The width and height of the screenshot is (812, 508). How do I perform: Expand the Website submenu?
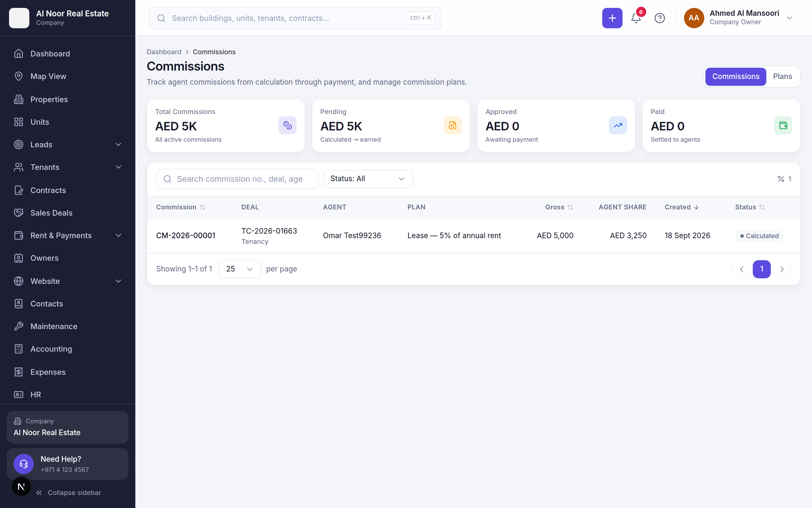coord(118,281)
